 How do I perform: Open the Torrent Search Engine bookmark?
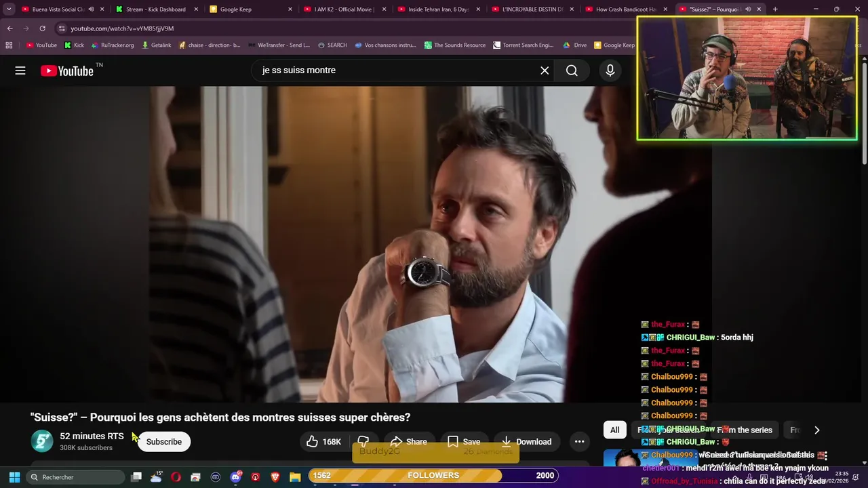point(523,45)
